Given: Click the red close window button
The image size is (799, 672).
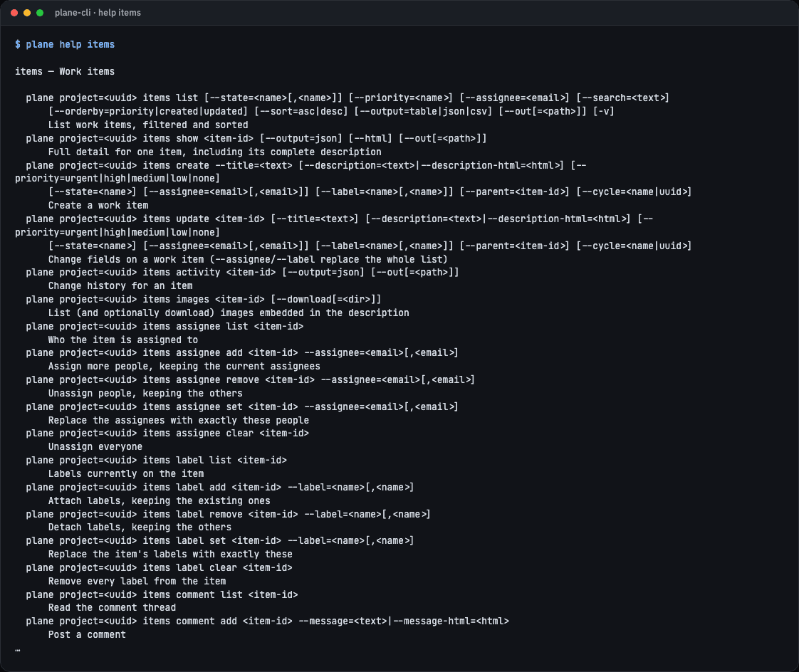Looking at the screenshot, I should (14, 13).
